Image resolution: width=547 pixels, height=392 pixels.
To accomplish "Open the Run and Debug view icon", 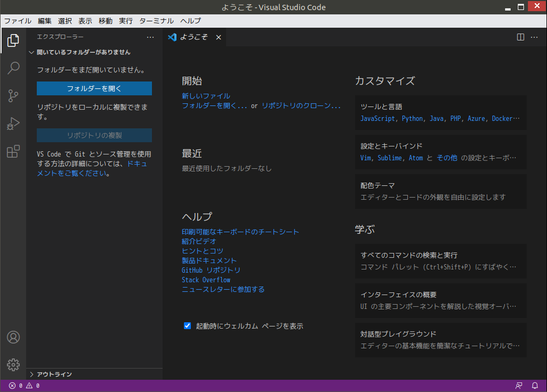I will [x=13, y=124].
